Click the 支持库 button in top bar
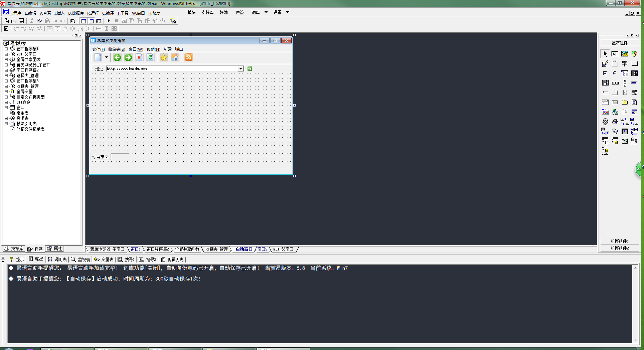Image resolution: width=644 pixels, height=350 pixels. [x=207, y=12]
